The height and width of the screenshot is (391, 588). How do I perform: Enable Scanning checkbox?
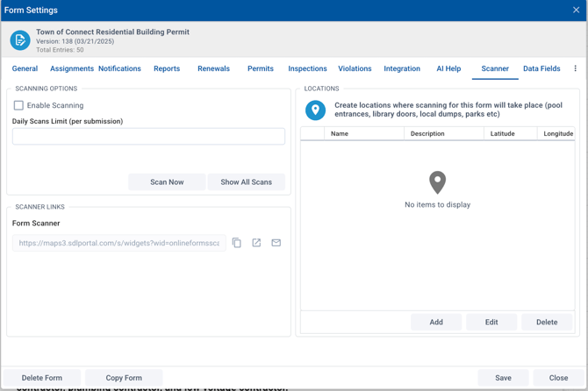tap(18, 105)
